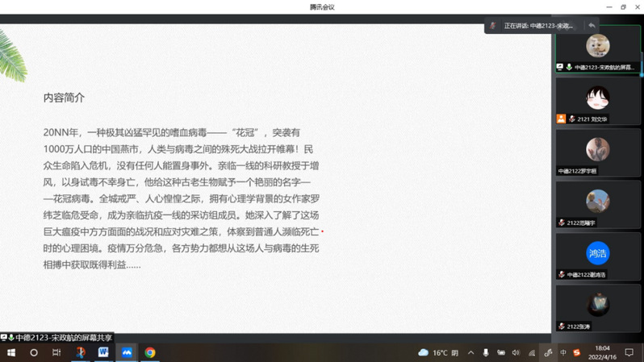Screen dimensions: 644x362
Task: Click the volume speaker tray icon
Action: point(516,352)
